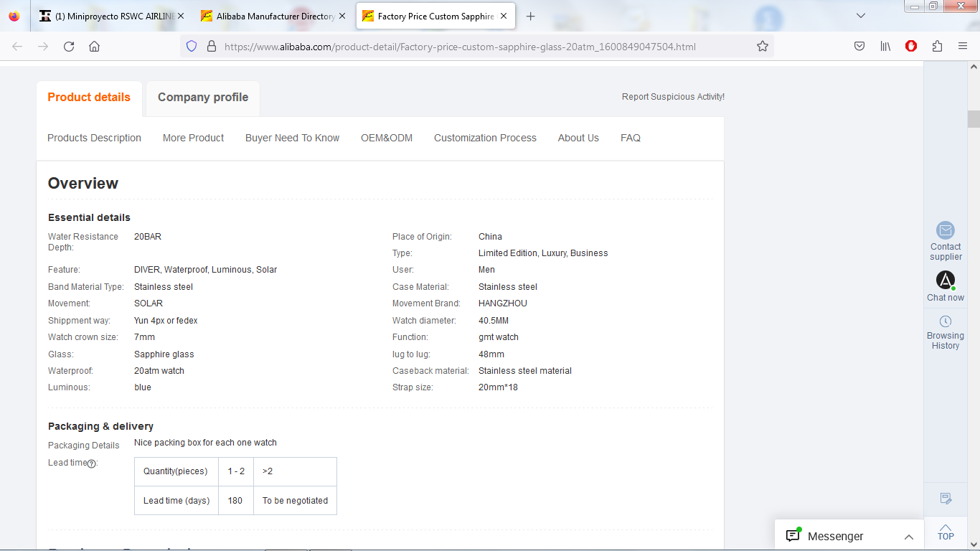Open Browsing History clock icon
The height and width of the screenshot is (551, 980).
945,321
